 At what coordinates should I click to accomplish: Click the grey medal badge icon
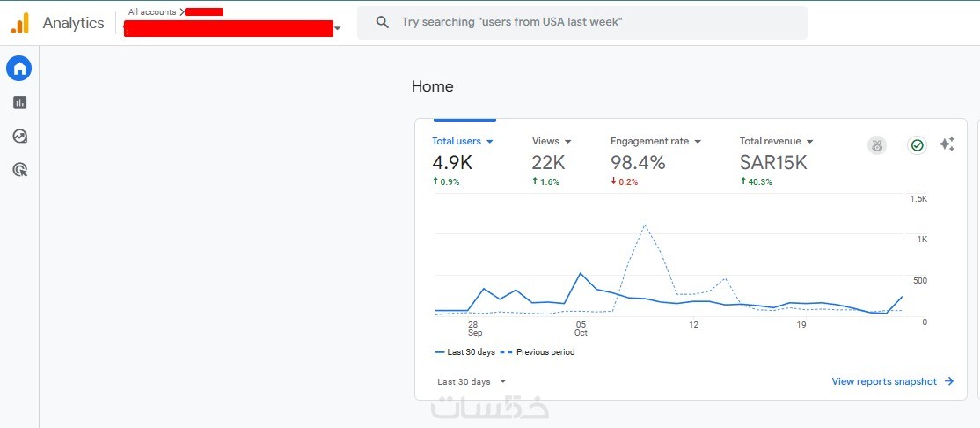[877, 145]
